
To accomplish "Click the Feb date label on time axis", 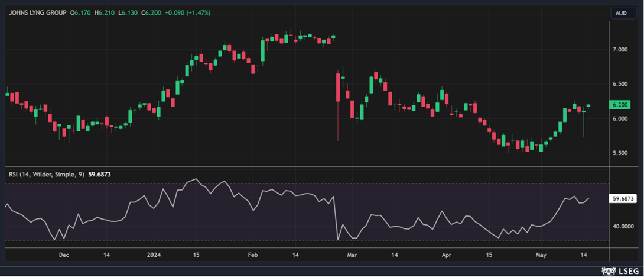I will pos(253,255).
